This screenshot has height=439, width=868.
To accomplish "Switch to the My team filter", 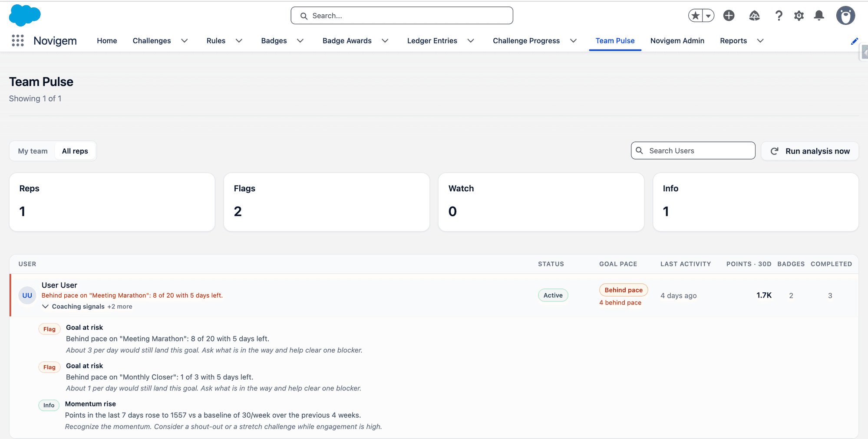I will (x=33, y=151).
